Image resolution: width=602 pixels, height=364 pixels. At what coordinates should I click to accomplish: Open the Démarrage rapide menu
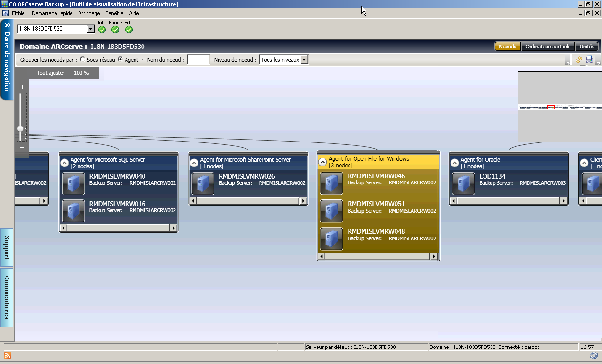pos(52,13)
